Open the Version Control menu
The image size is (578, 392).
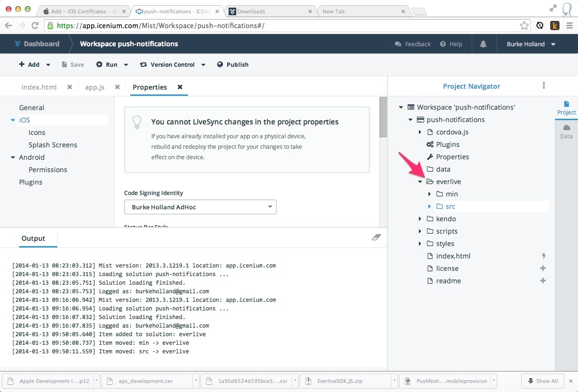[x=172, y=64]
